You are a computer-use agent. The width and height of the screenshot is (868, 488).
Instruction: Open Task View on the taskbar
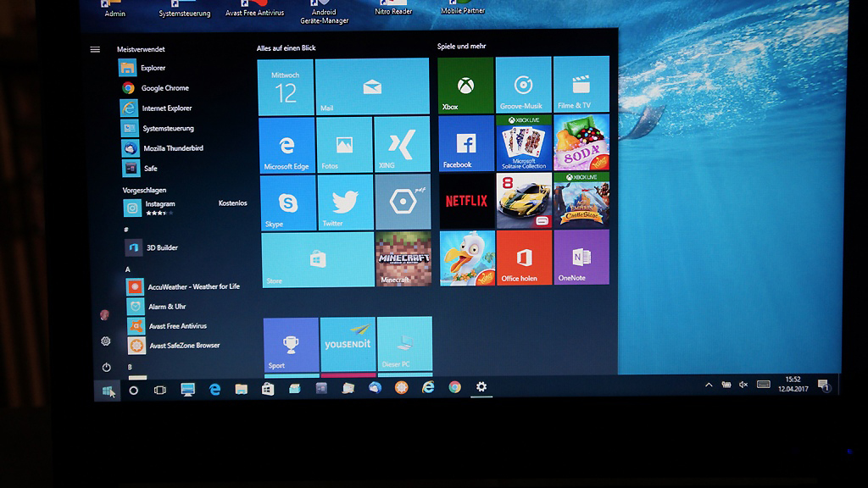click(160, 390)
